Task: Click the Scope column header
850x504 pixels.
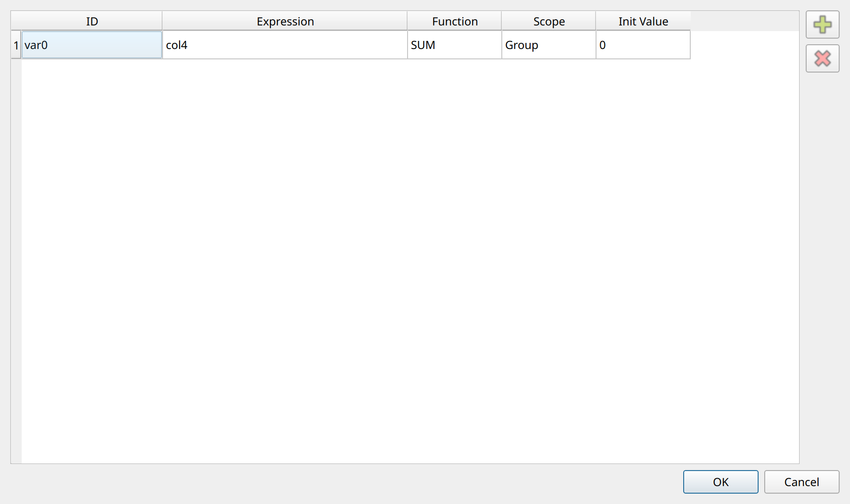Action: 549,21
